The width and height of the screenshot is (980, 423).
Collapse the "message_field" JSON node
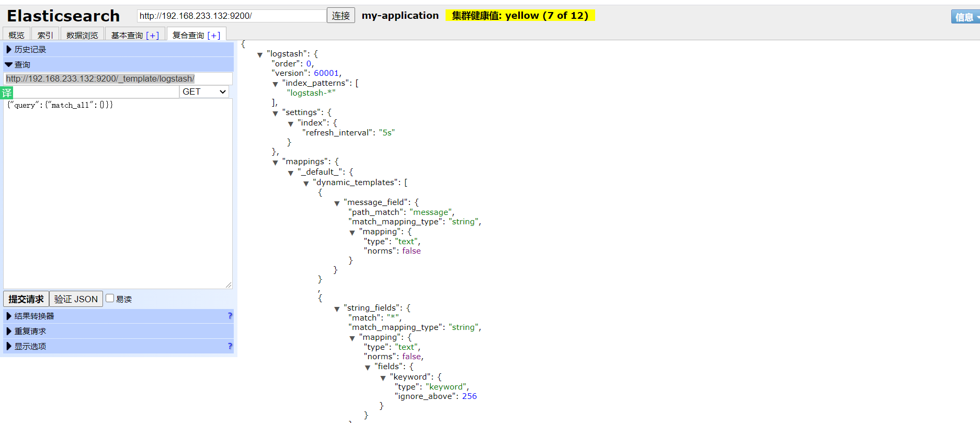[x=337, y=203]
